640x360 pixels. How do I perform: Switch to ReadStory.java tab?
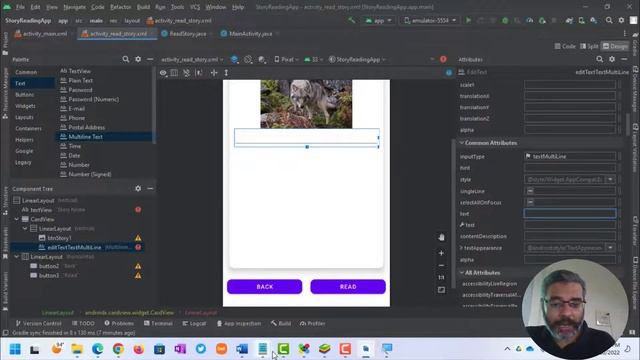point(184,34)
